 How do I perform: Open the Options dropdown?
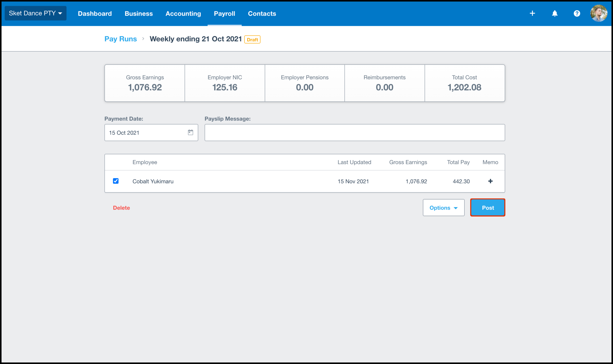click(x=443, y=208)
